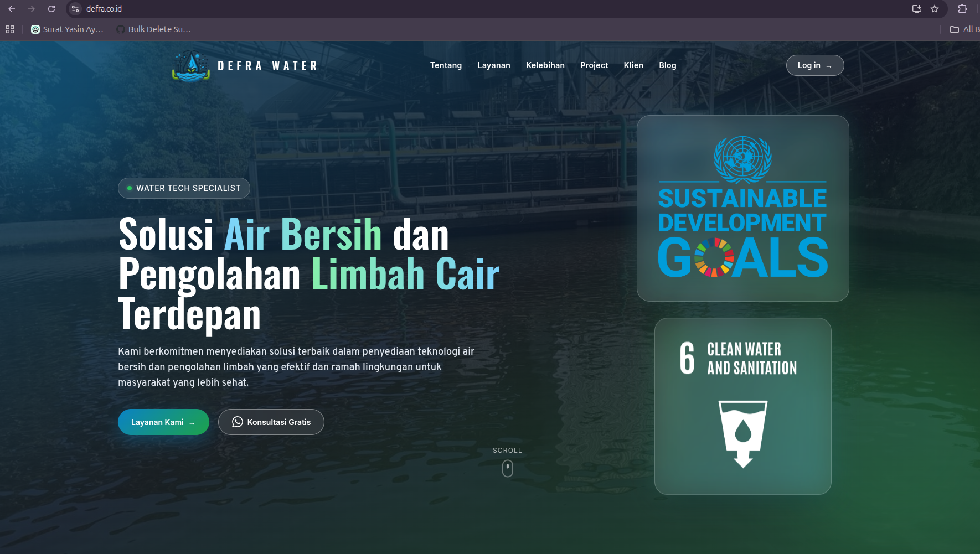The image size is (980, 554).
Task: Click the Clean Water and Sanitation card title
Action: (x=752, y=359)
